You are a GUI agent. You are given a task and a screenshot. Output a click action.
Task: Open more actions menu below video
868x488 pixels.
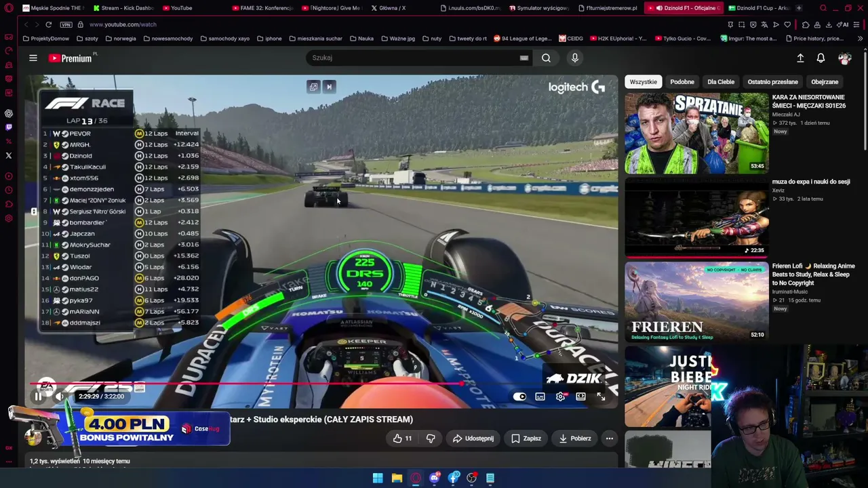pos(609,439)
